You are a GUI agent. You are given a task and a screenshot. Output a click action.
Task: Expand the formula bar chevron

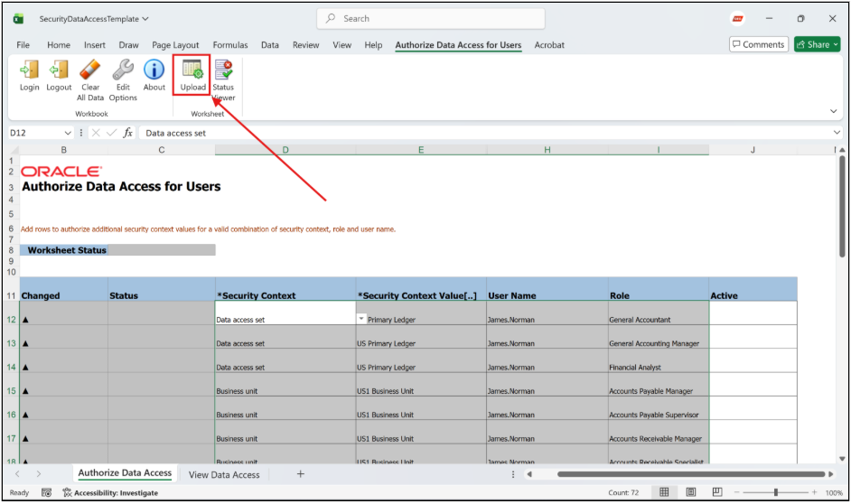(837, 133)
